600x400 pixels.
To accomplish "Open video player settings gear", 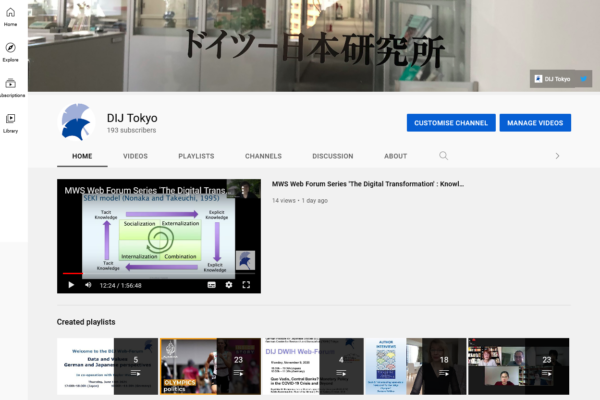I will pyautogui.click(x=228, y=285).
